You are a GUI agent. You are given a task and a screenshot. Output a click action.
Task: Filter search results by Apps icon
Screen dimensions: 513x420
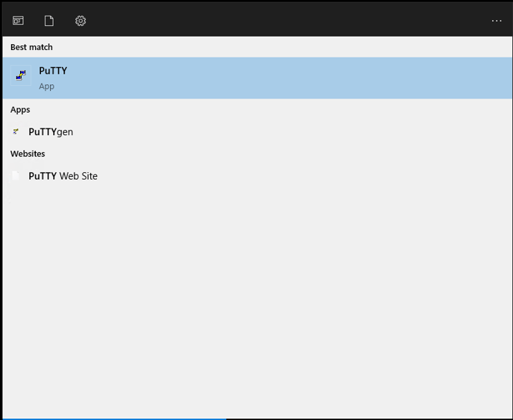(x=18, y=21)
